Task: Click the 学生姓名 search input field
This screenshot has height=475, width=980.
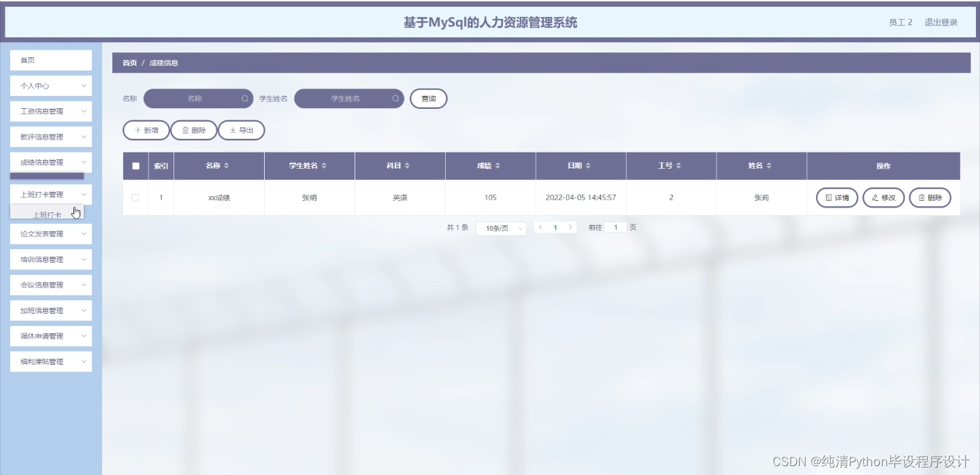Action: tap(348, 99)
